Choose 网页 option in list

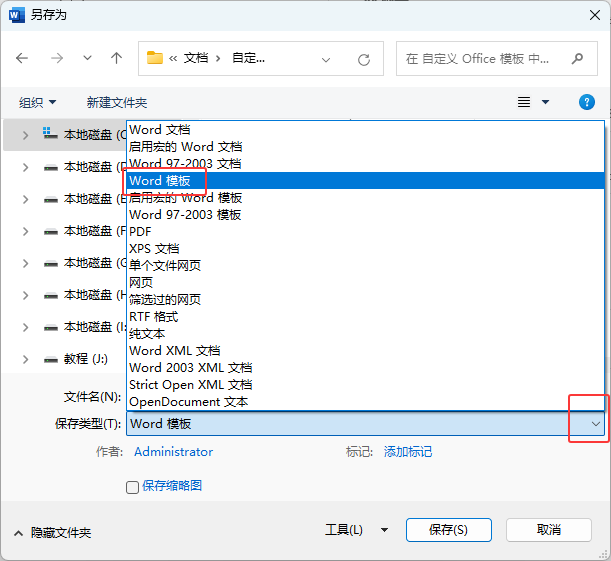coord(366,282)
